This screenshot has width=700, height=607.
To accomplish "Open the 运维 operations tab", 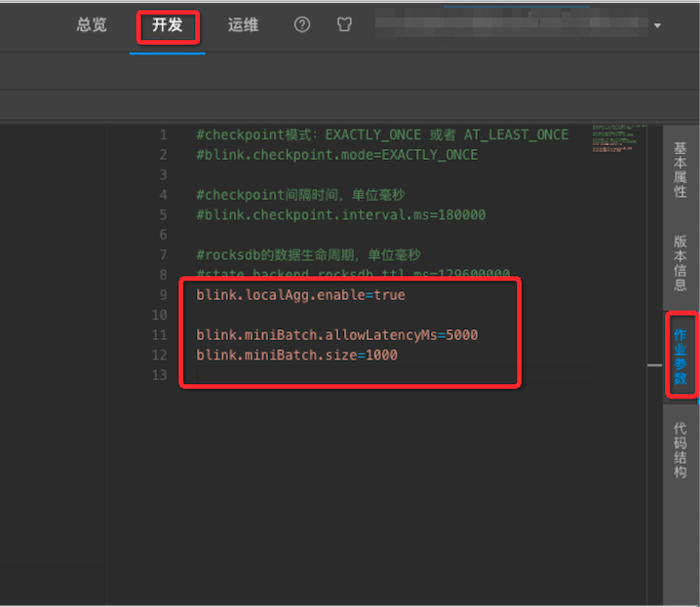I will pyautogui.click(x=244, y=24).
